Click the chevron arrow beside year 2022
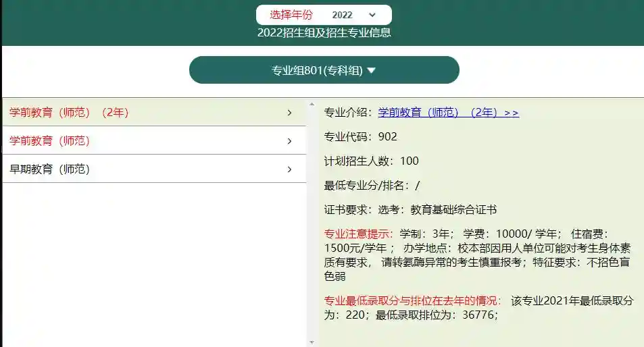Screen dimensions: 644x347 pos(372,15)
